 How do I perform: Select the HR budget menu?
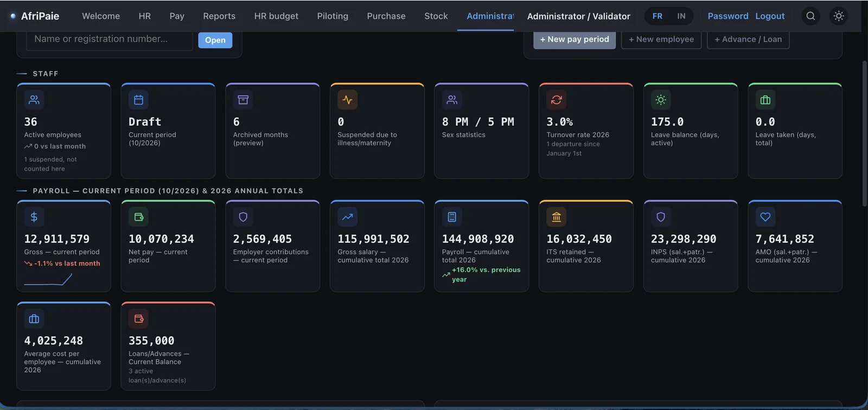coord(276,16)
